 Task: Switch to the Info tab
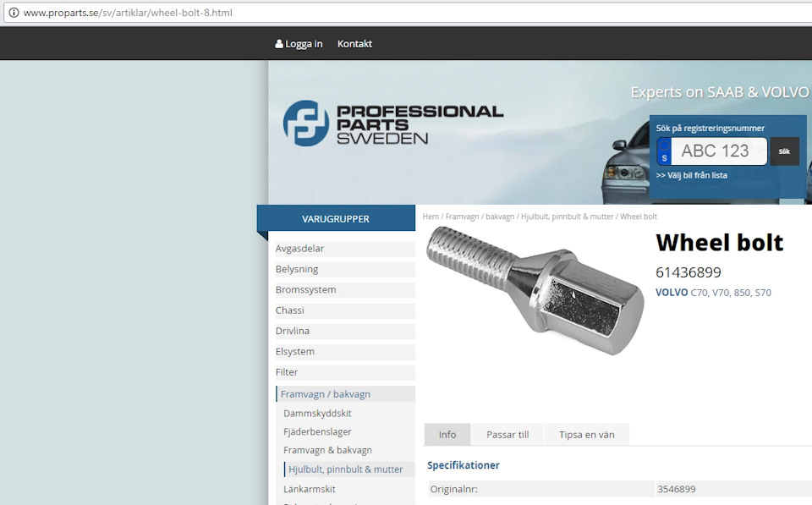(x=447, y=435)
